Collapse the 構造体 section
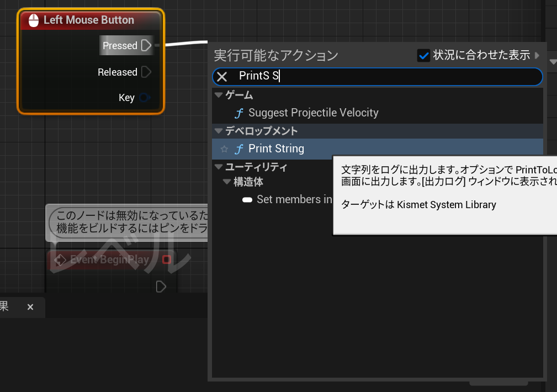The width and height of the screenshot is (557, 392). tap(226, 182)
